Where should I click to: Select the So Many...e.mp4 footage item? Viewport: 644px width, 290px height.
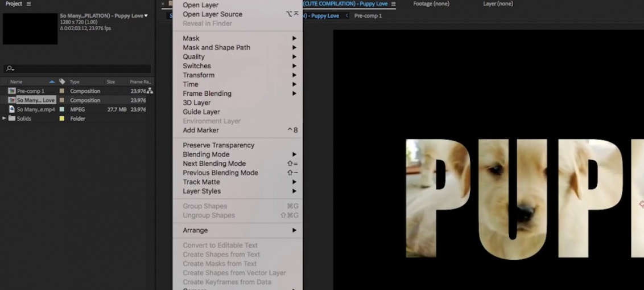(36, 109)
